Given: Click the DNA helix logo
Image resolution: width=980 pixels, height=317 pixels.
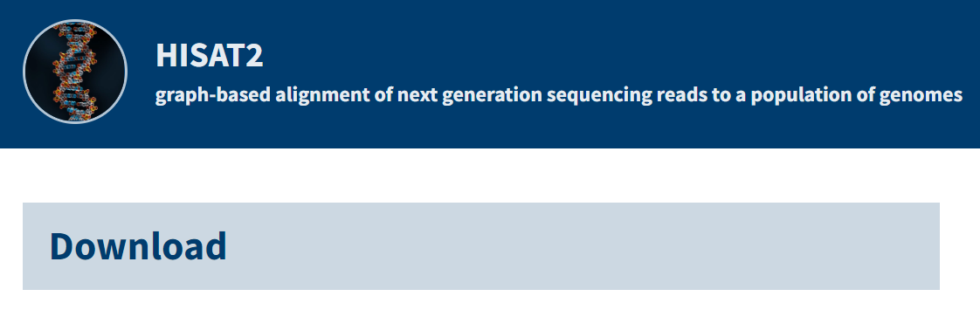Looking at the screenshot, I should (75, 72).
